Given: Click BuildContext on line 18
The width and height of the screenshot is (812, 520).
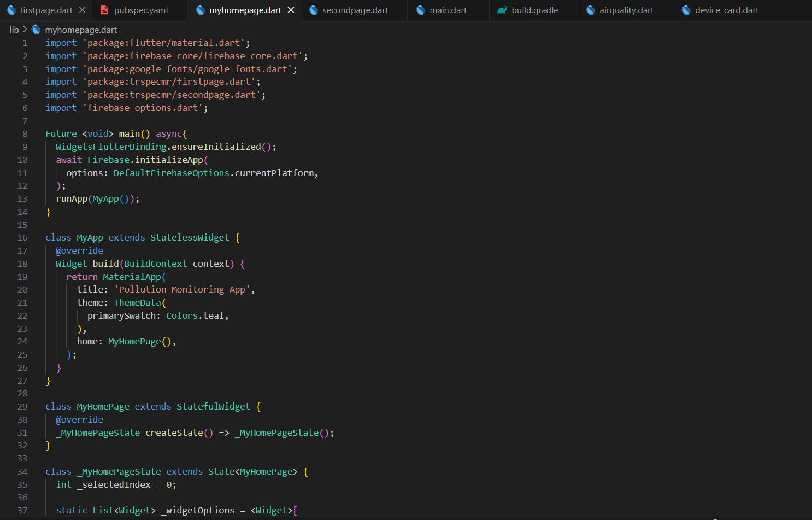Looking at the screenshot, I should pos(156,264).
